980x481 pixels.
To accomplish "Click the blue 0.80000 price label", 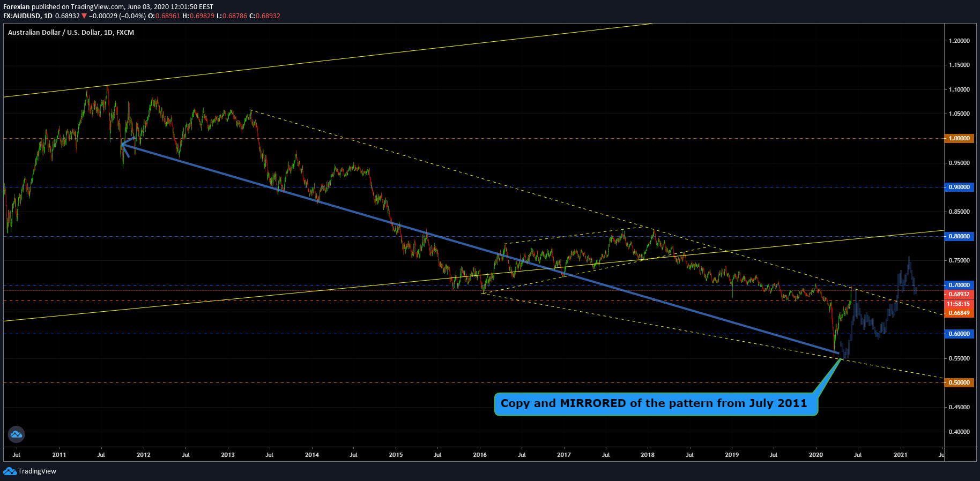I will 959,236.
